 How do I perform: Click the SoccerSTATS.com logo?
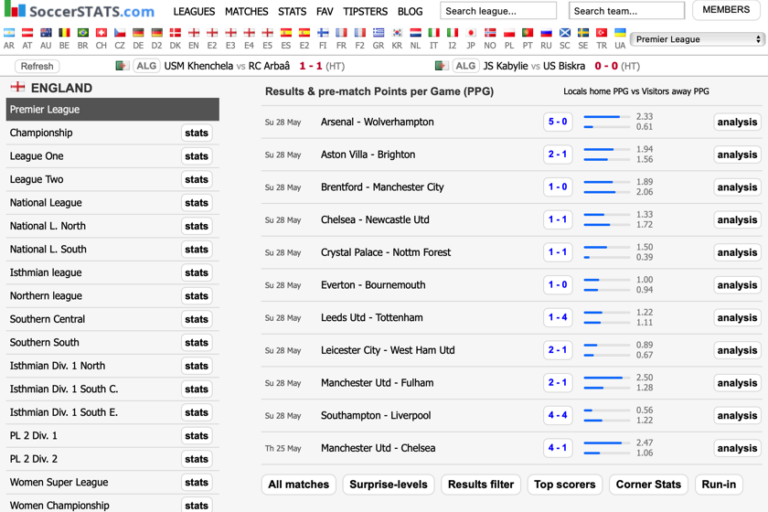point(79,10)
